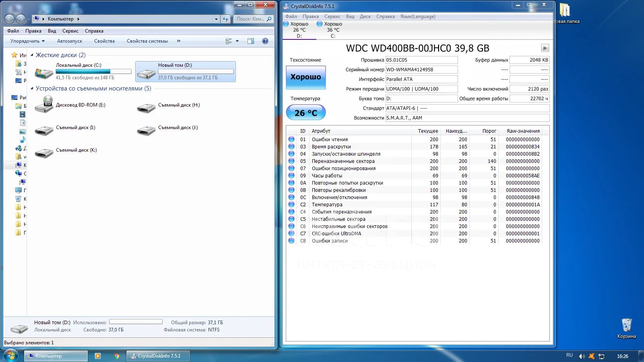The image size is (644, 362).
Task: Collapse the Жесткие диски group
Action: [32, 55]
